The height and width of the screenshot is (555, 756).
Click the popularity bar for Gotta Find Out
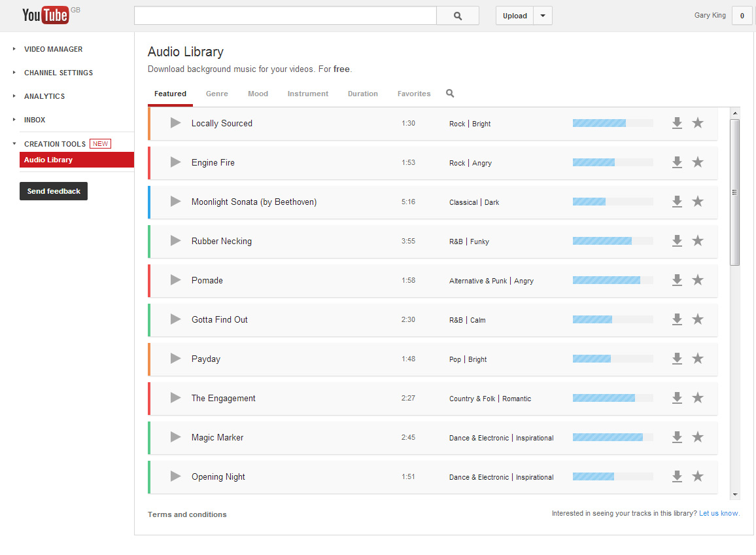(x=612, y=319)
